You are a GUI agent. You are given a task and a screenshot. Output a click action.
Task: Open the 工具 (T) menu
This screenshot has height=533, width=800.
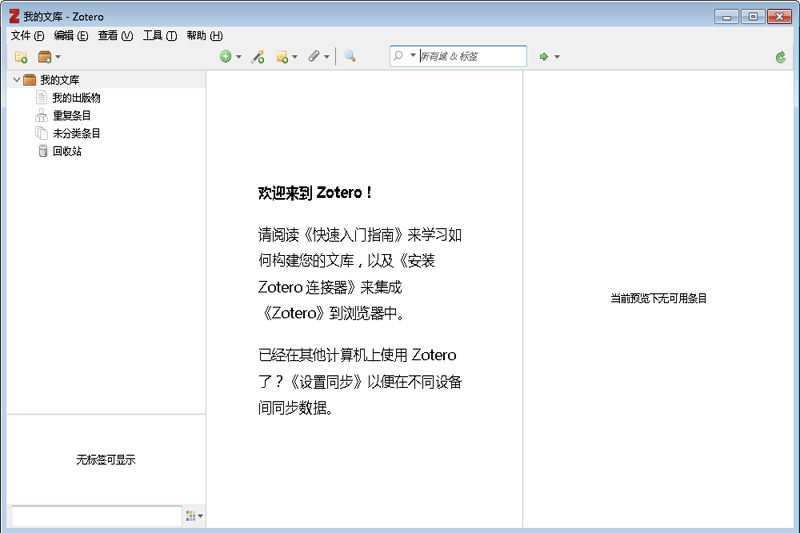tap(160, 36)
